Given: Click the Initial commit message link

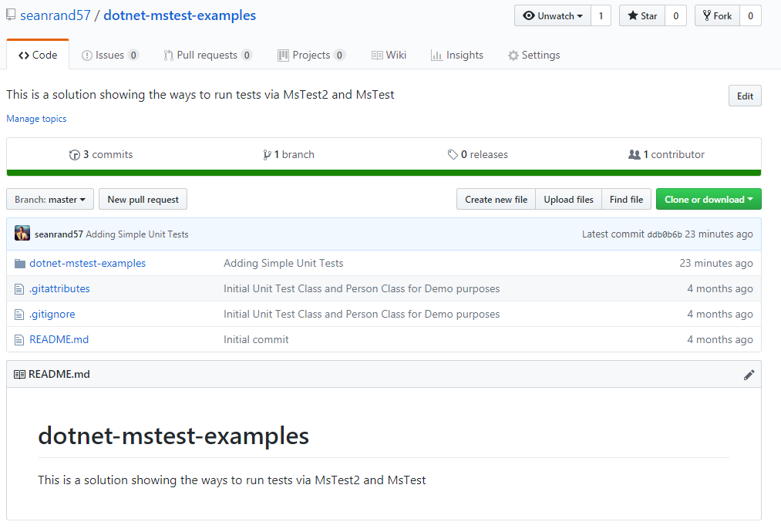Looking at the screenshot, I should [x=256, y=339].
